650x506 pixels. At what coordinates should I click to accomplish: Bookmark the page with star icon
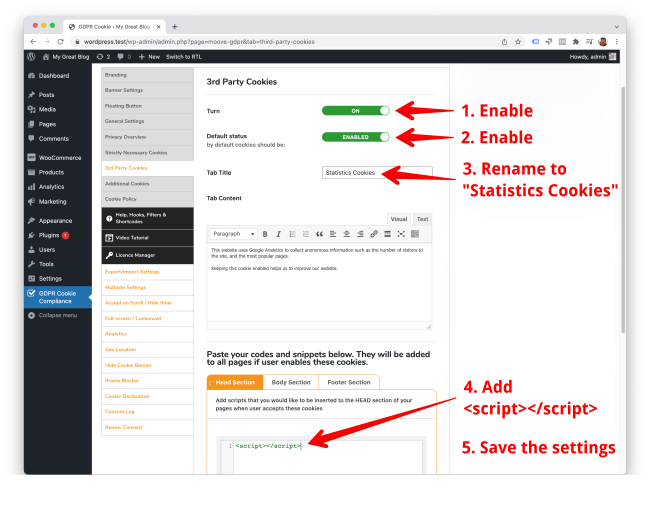click(518, 41)
